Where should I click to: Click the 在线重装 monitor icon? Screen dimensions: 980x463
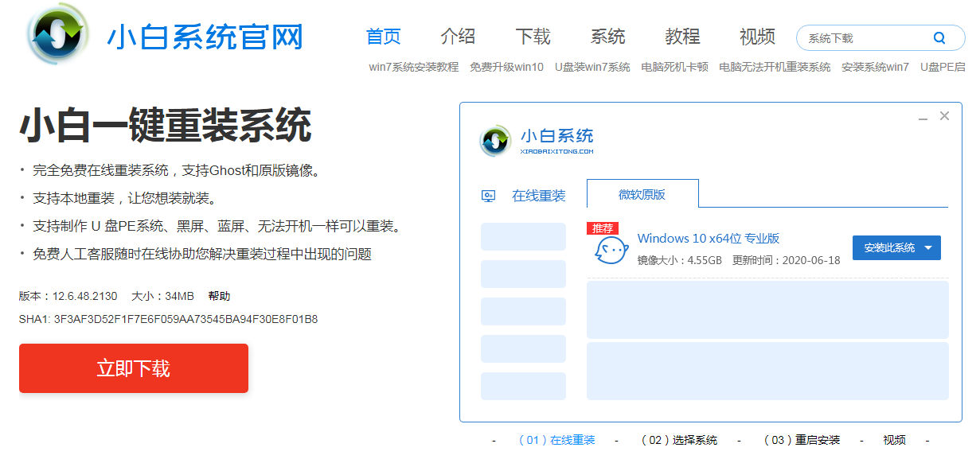tap(489, 196)
